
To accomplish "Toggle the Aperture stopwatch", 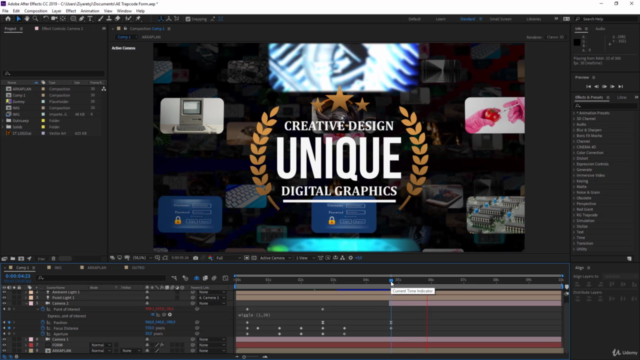I will 42,334.
